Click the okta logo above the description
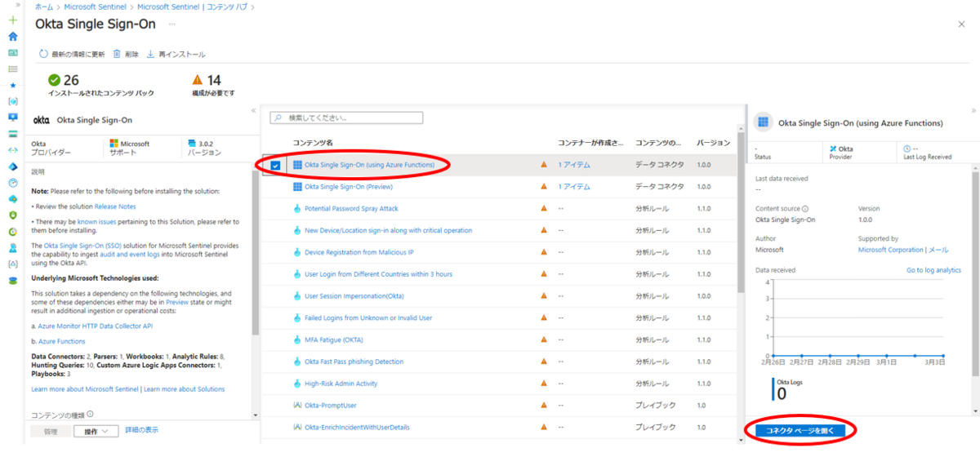 pyautogui.click(x=41, y=120)
